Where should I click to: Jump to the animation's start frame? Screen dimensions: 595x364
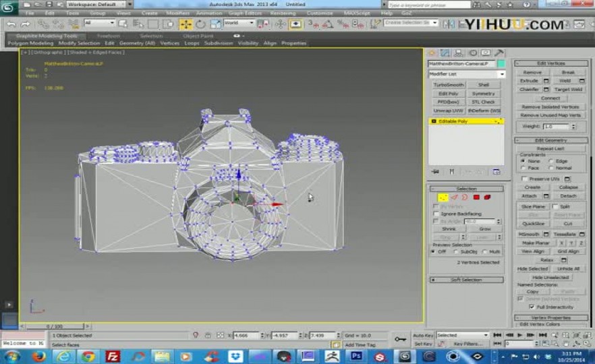pos(497,335)
